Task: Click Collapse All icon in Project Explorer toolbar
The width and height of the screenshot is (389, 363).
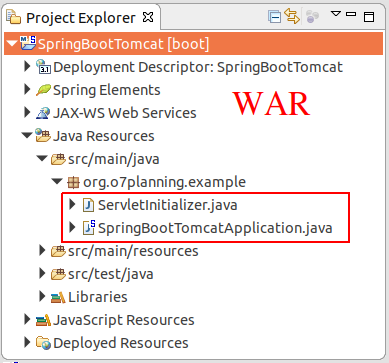Action: pyautogui.click(x=274, y=17)
